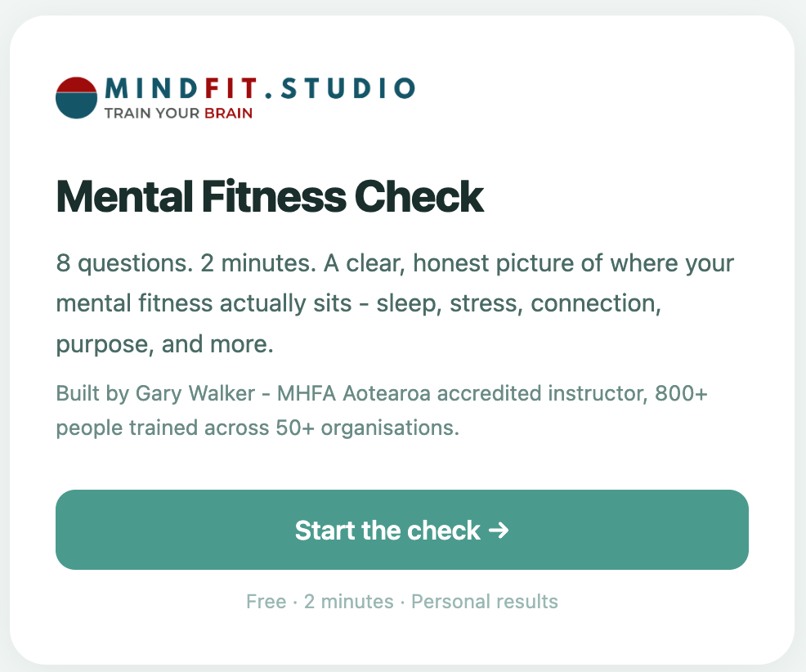Select the Mental Fitness Check heading

pos(270,196)
